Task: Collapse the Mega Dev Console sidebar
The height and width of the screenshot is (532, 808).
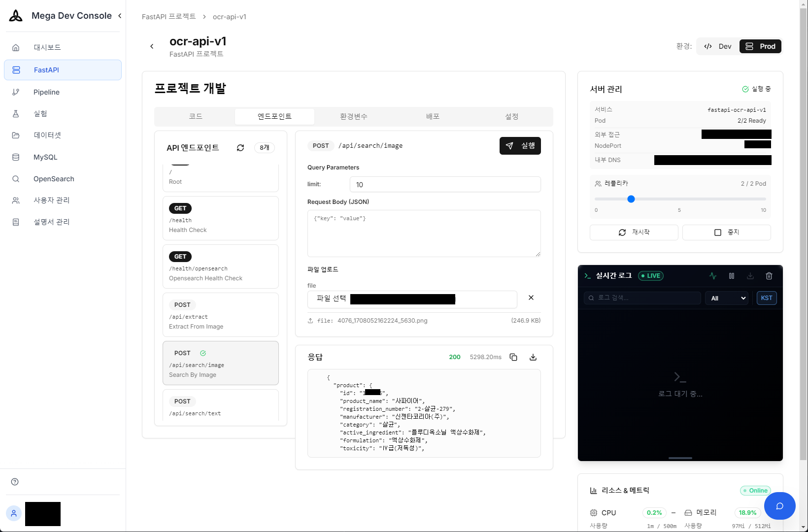Action: click(119, 15)
